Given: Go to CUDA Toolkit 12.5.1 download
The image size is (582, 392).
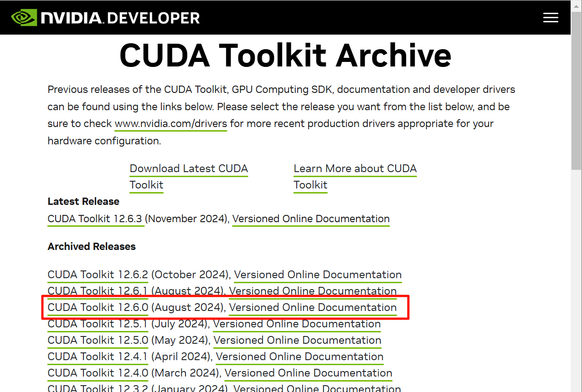Looking at the screenshot, I should click(x=98, y=324).
